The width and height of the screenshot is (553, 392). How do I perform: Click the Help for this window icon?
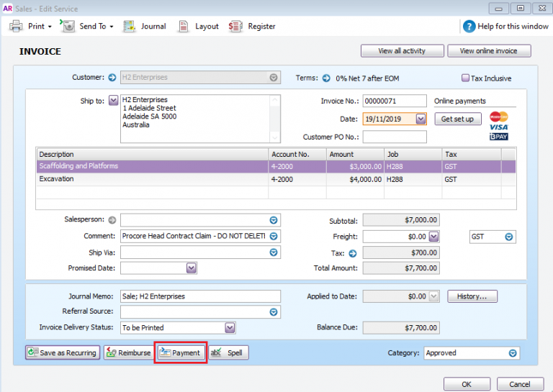pos(469,27)
